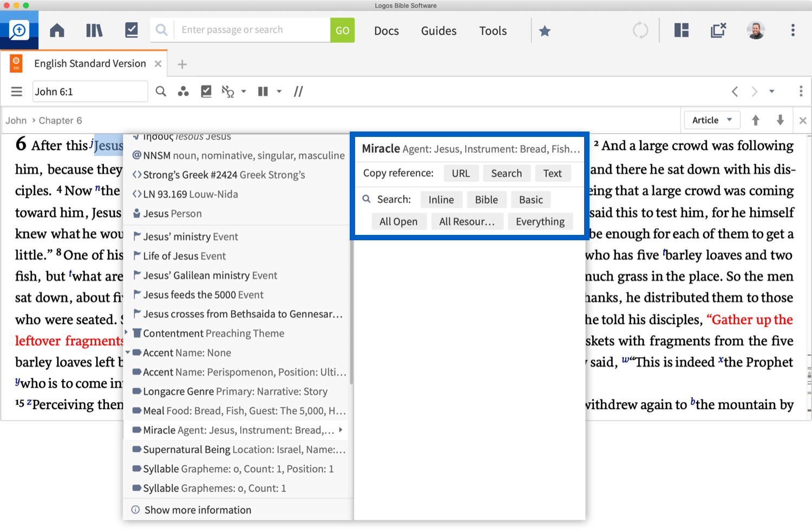Image resolution: width=812 pixels, height=532 pixels.
Task: Click the GO search button
Action: tap(342, 30)
